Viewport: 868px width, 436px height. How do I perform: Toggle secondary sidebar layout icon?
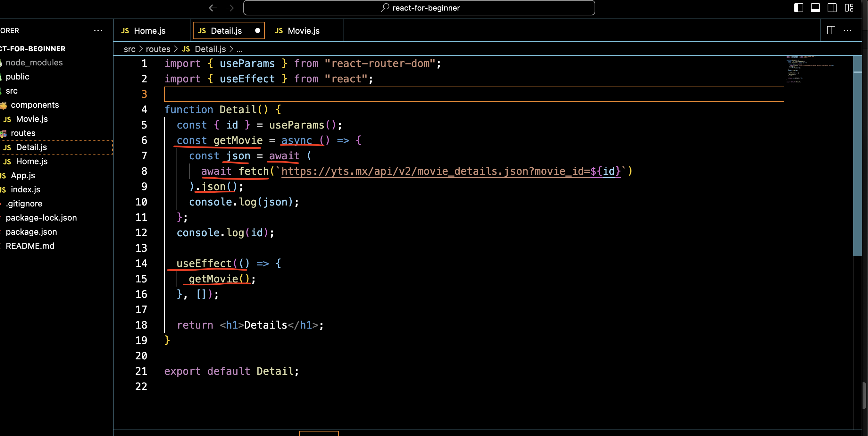tap(832, 8)
